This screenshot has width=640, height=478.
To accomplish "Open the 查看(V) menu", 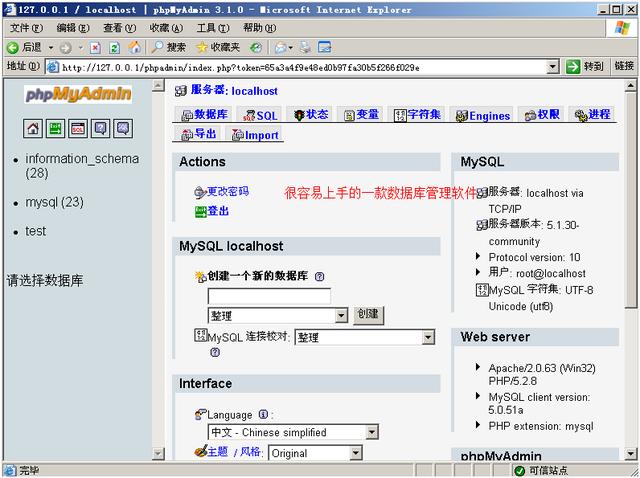I will 120,28.
